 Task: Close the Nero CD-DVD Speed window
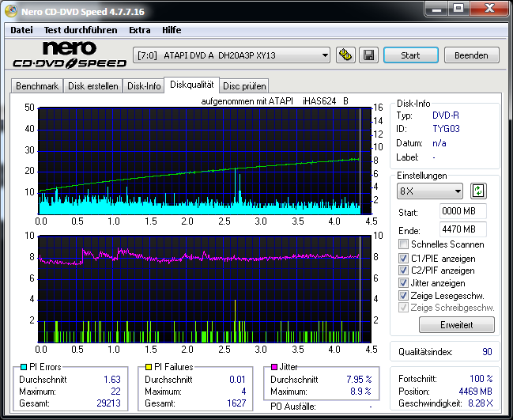click(489, 9)
